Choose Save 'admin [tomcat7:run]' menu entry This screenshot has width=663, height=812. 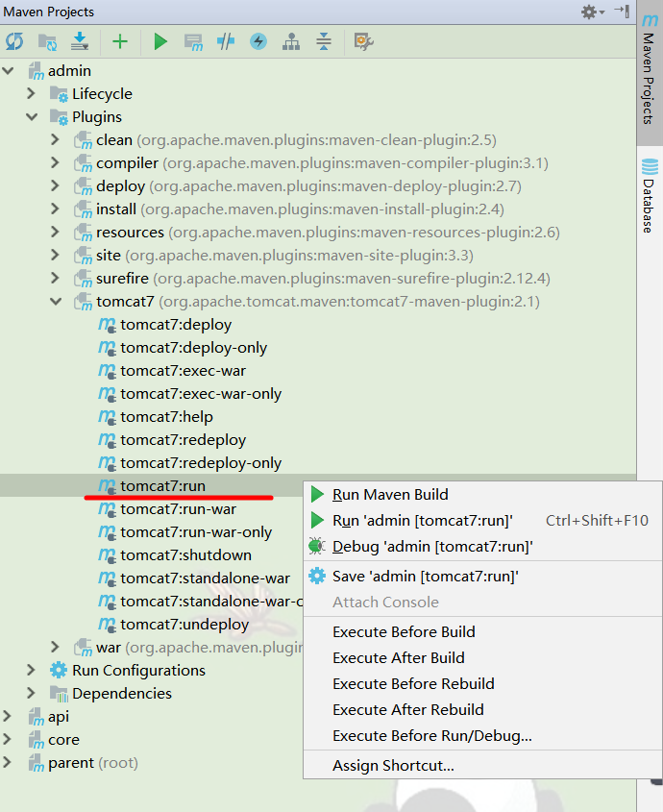482,577
